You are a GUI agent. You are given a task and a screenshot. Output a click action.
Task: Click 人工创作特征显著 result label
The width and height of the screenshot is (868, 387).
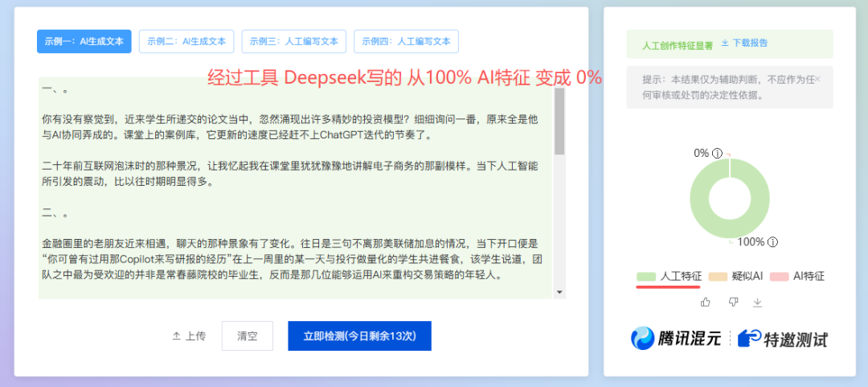(678, 46)
